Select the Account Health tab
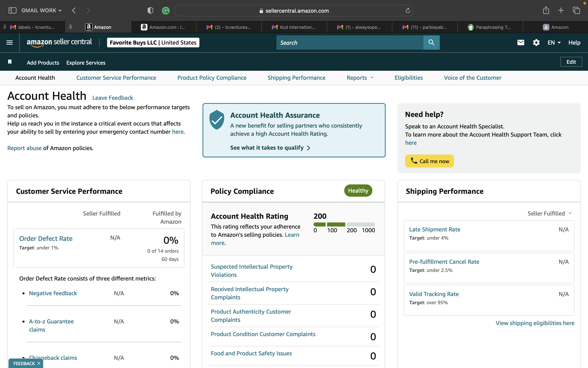The image size is (588, 368). tap(35, 78)
